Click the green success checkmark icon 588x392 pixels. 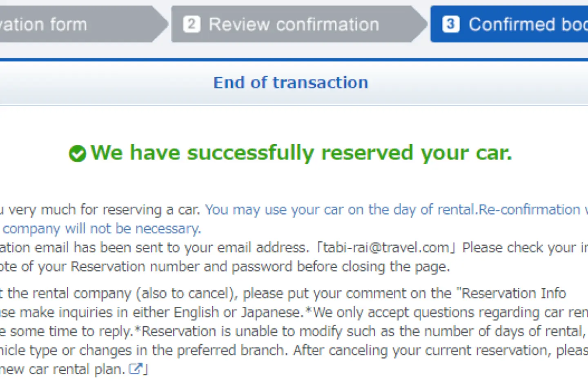coord(78,154)
